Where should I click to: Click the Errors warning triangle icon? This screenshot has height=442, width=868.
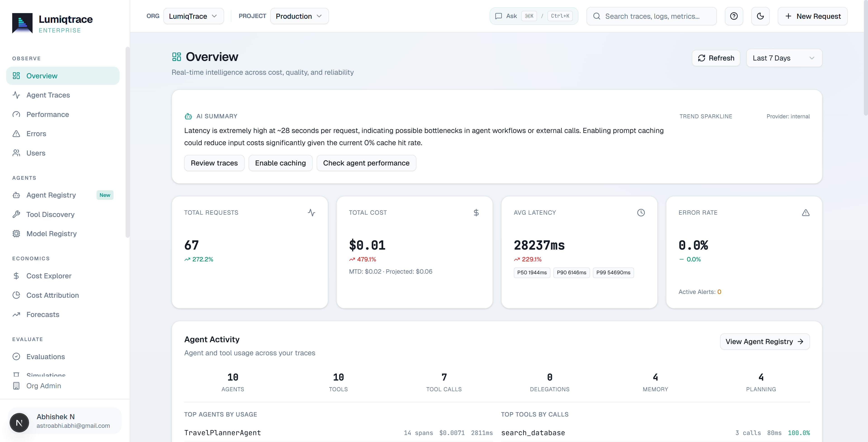[x=17, y=134]
